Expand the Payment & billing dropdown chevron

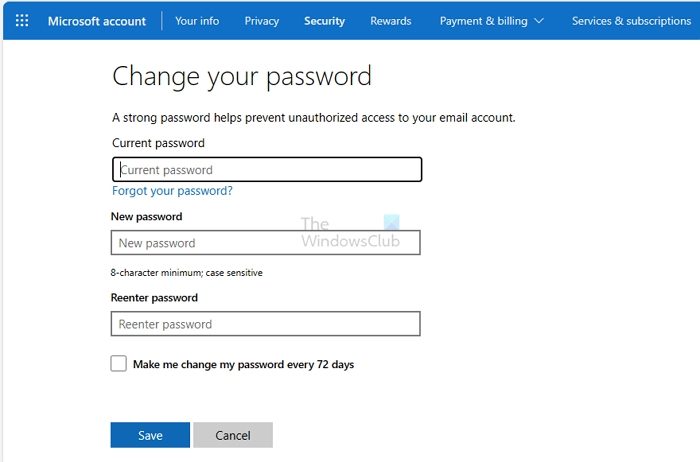coord(539,21)
